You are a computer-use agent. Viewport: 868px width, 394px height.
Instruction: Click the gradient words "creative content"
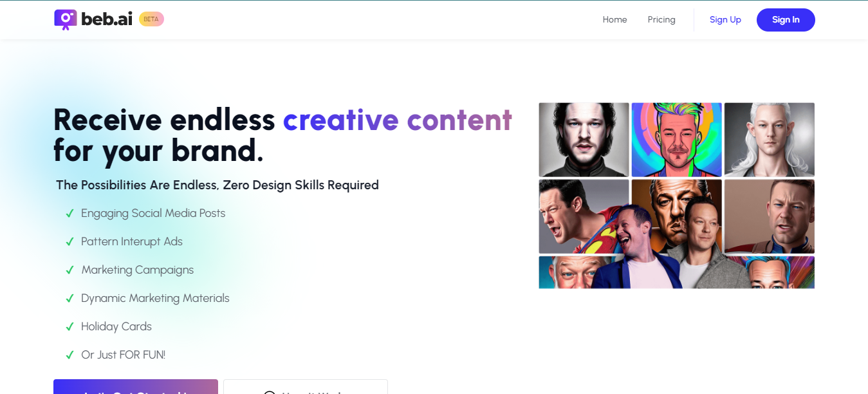(x=398, y=120)
